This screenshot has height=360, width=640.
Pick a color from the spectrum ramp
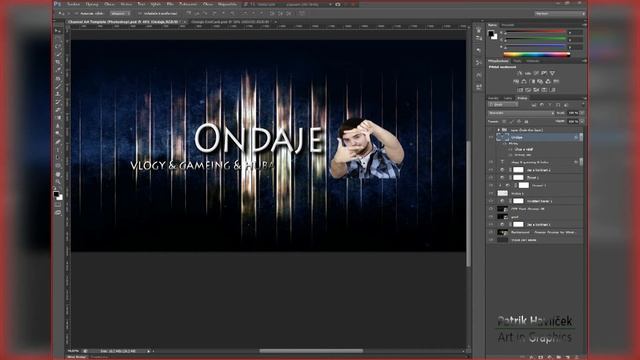(x=537, y=54)
